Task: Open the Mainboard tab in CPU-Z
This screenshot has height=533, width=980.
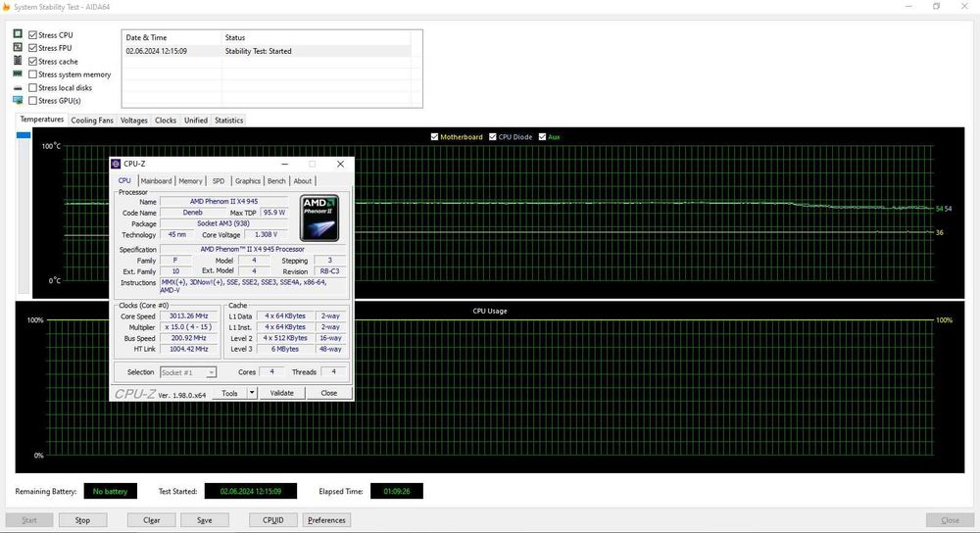Action: (156, 181)
